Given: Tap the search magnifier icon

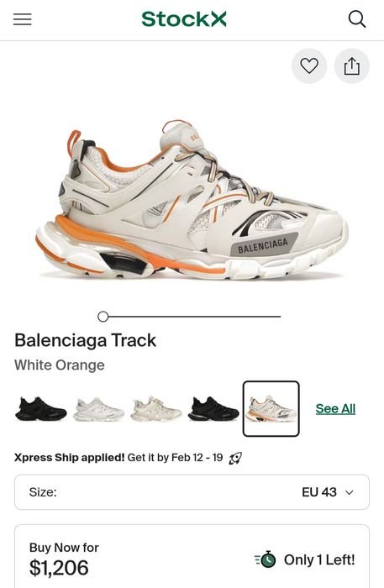Looking at the screenshot, I should pyautogui.click(x=356, y=19).
